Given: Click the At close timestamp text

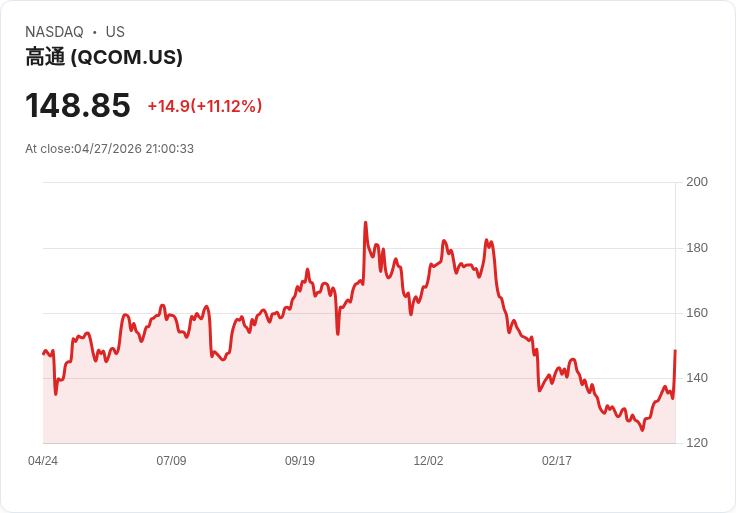Looking at the screenshot, I should coord(109,149).
